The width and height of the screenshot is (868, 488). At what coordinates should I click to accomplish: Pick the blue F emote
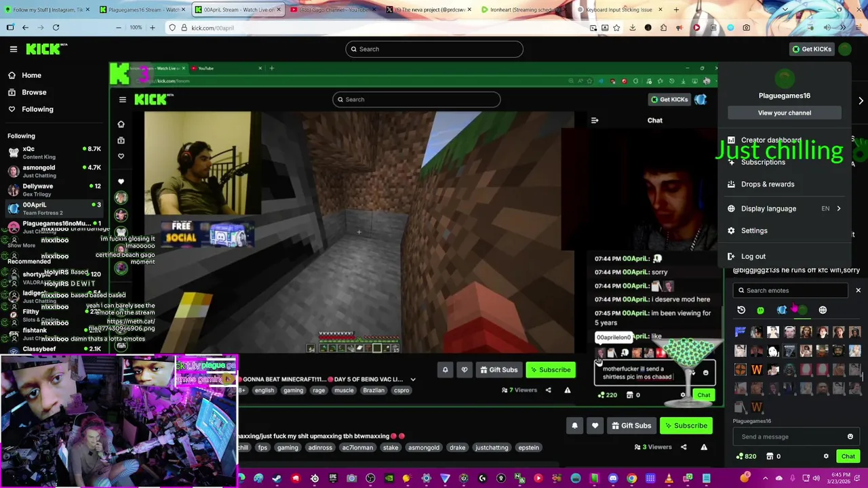740,331
